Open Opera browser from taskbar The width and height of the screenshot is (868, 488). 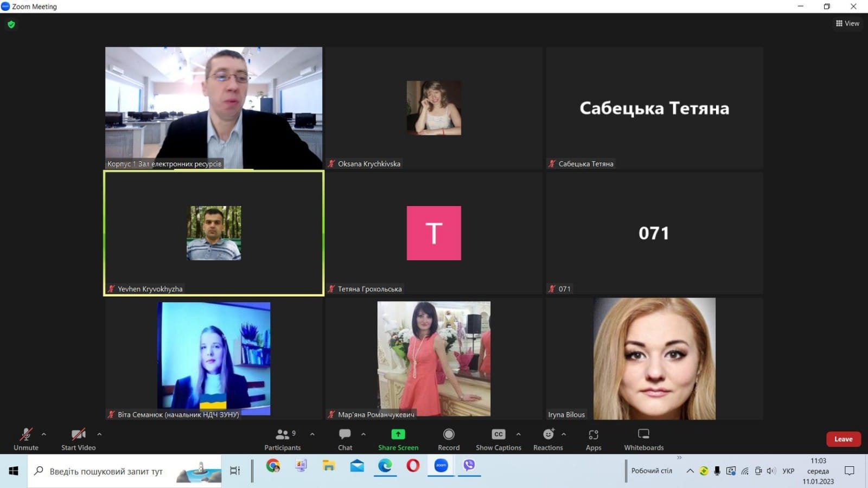click(413, 466)
